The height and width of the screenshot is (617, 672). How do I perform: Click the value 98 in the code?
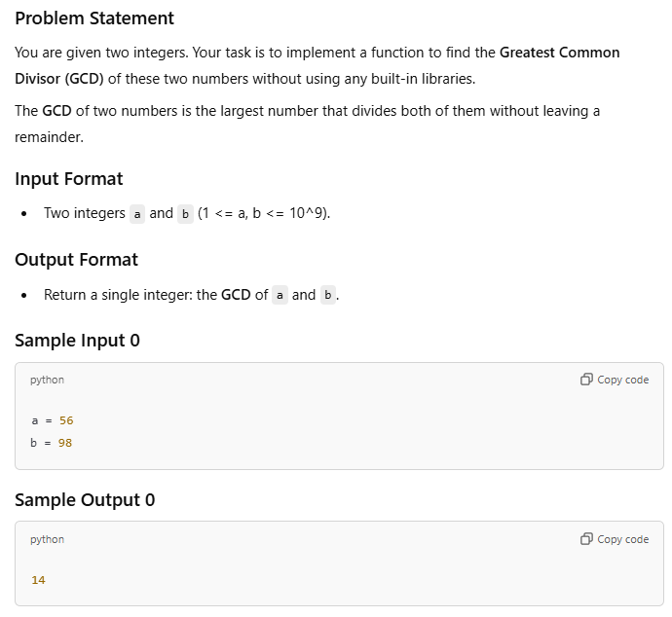click(x=65, y=443)
